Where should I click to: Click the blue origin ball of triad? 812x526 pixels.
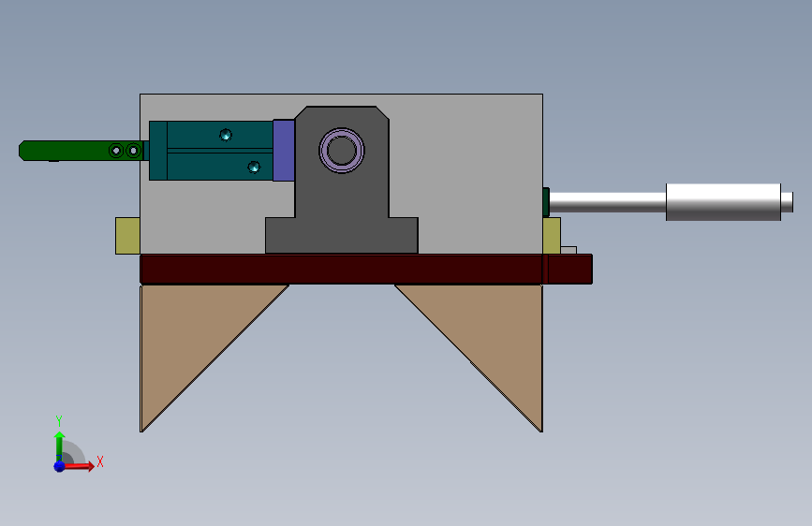coord(59,466)
